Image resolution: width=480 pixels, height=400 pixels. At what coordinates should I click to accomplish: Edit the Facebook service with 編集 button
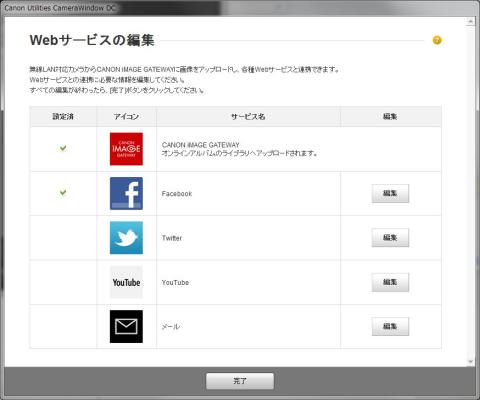(x=390, y=193)
